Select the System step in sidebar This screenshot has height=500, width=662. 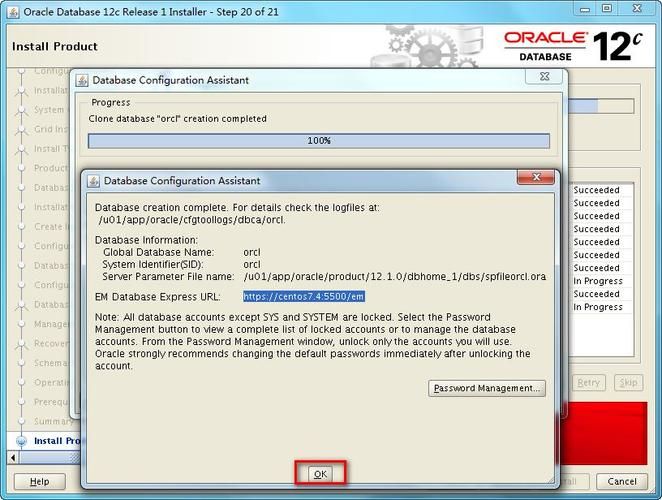tap(49, 110)
